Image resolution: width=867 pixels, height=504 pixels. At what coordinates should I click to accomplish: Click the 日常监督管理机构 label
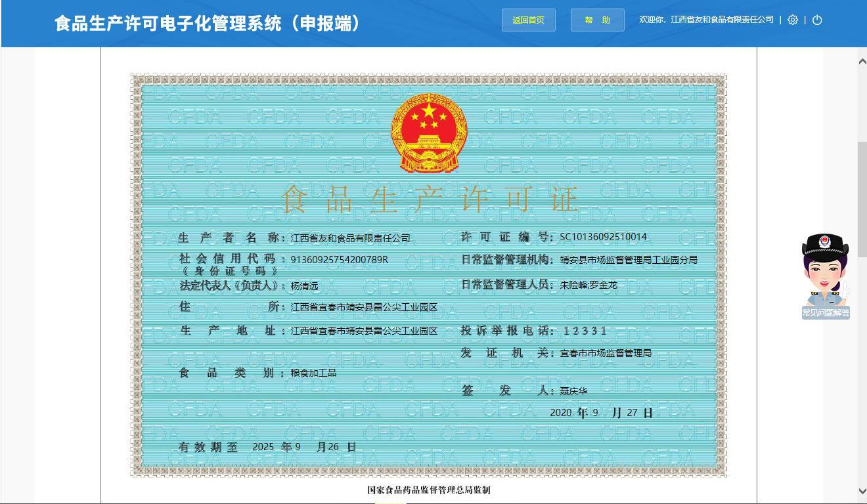506,260
